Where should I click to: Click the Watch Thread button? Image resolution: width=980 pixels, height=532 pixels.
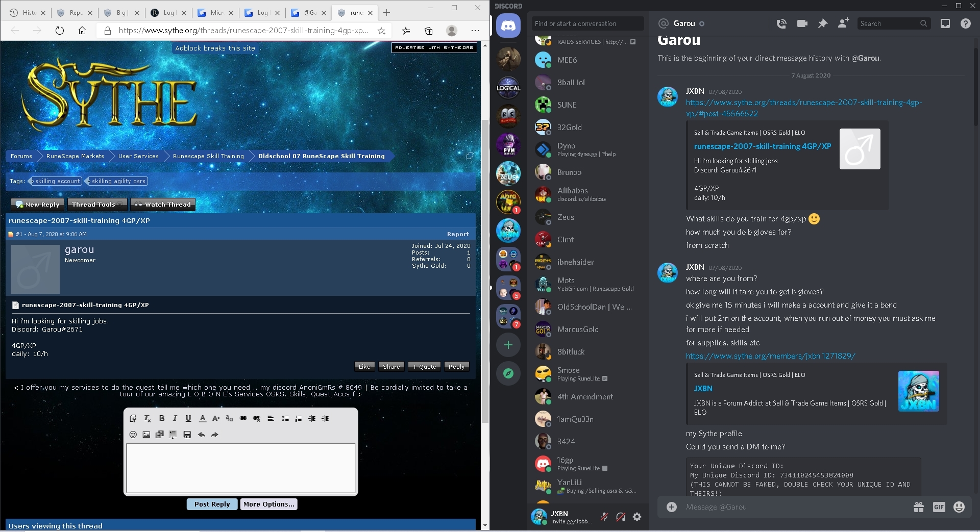(163, 205)
